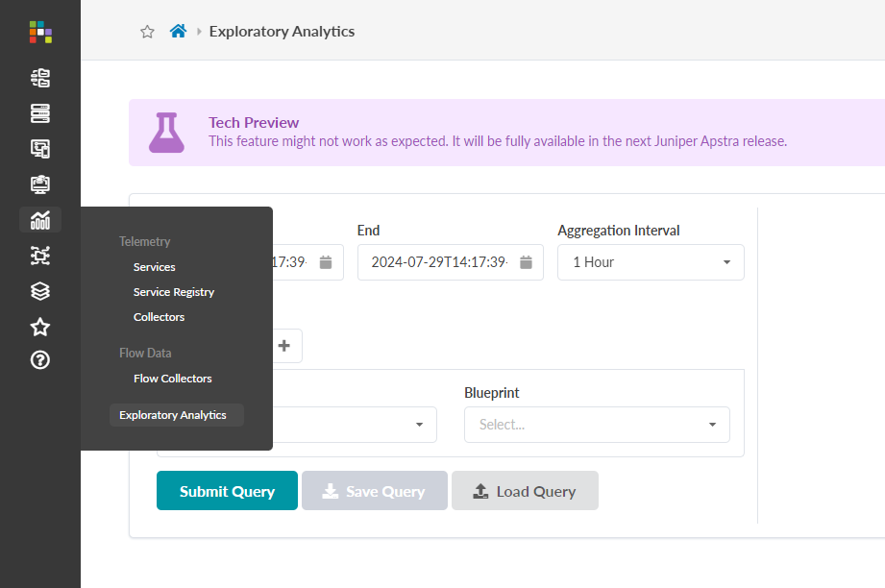
Task: Click the Submit Query button
Action: (x=227, y=491)
